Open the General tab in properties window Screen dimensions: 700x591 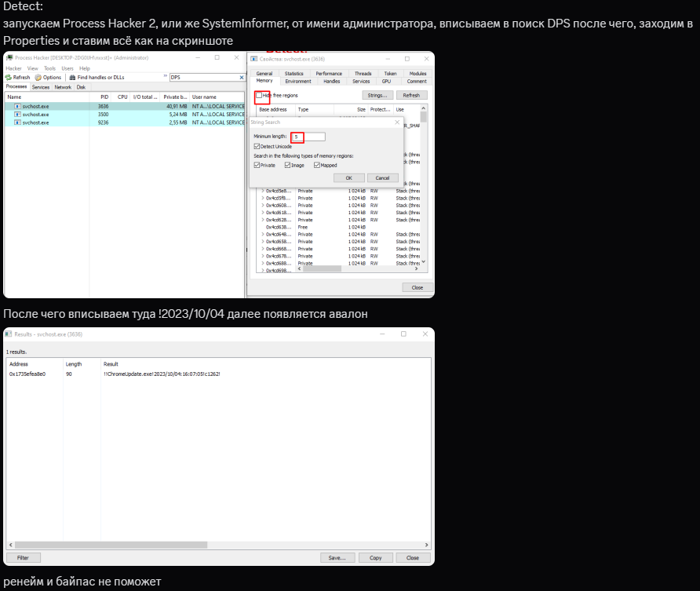pos(264,73)
